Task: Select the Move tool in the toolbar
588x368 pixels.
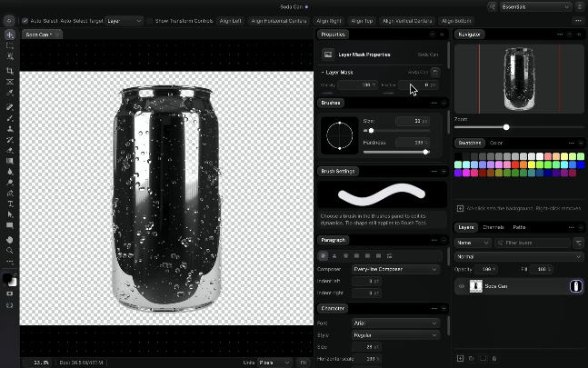Action: coord(10,35)
